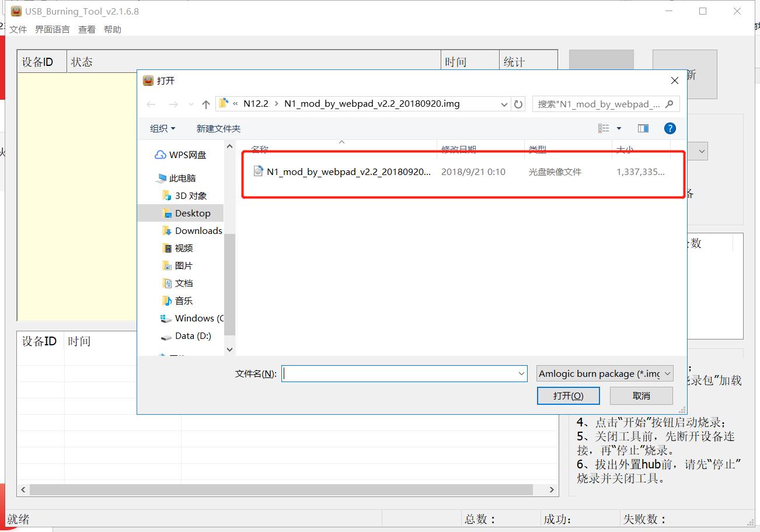
Task: Click the 总数 label in the status bar
Action: [x=480, y=519]
